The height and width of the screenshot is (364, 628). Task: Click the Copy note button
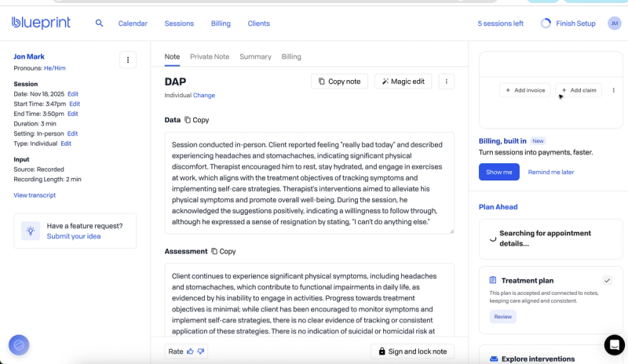[x=339, y=82]
